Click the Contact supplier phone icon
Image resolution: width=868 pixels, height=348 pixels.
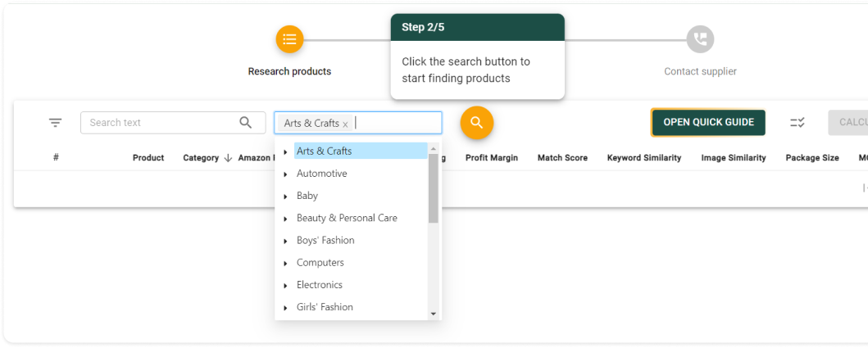[x=700, y=38]
